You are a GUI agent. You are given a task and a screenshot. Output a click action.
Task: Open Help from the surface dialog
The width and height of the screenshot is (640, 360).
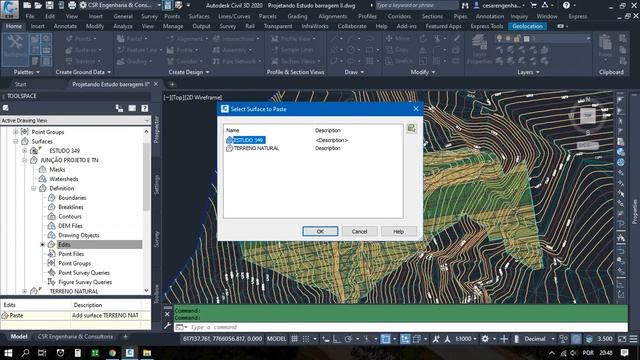[x=398, y=231]
